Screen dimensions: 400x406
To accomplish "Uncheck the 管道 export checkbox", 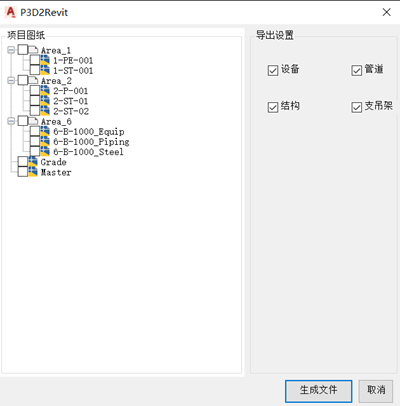I will click(356, 70).
